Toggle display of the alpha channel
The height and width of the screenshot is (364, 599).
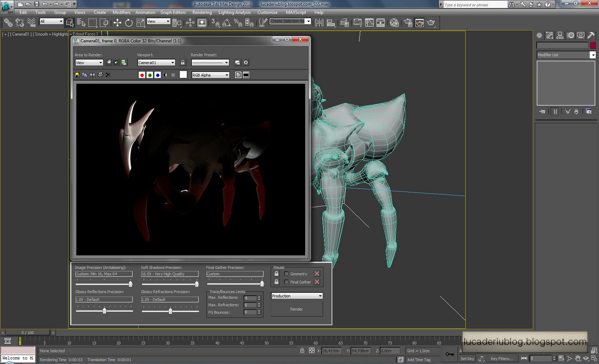(x=165, y=75)
